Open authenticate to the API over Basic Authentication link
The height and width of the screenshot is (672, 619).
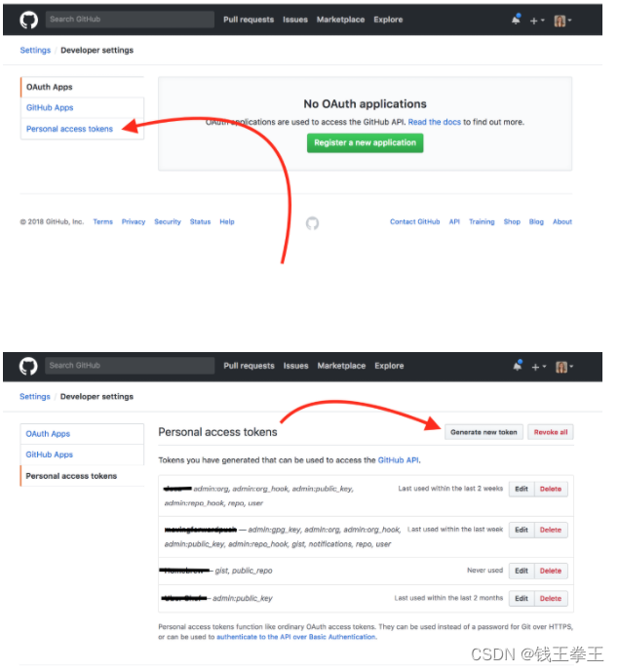(296, 637)
